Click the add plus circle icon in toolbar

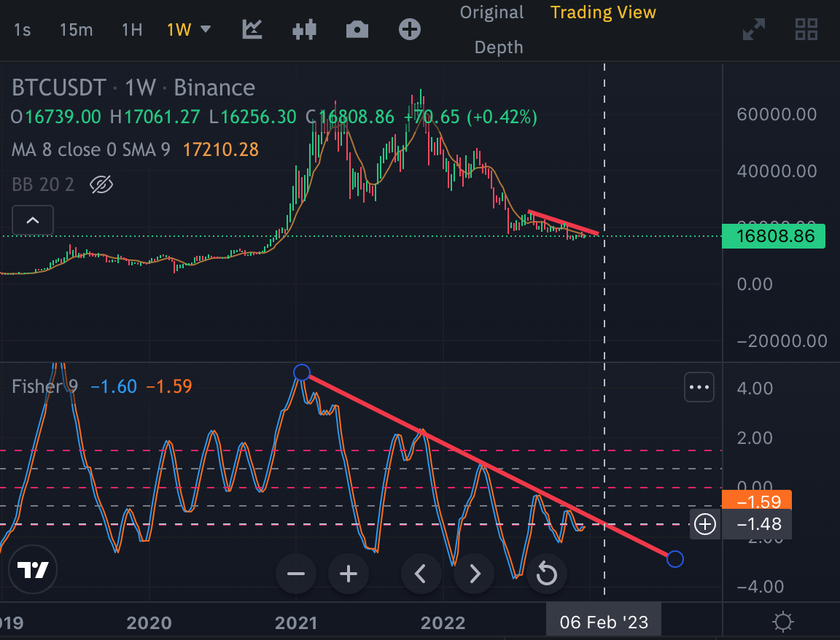tap(410, 29)
